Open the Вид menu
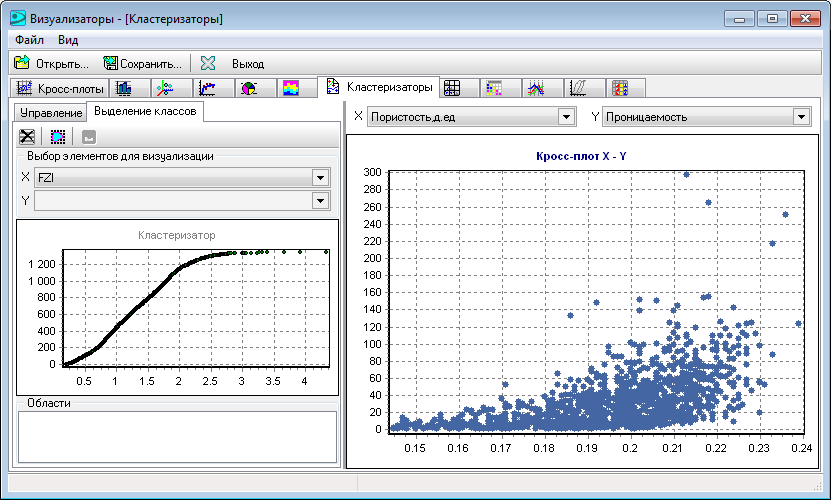The width and height of the screenshot is (831, 500). [x=68, y=40]
